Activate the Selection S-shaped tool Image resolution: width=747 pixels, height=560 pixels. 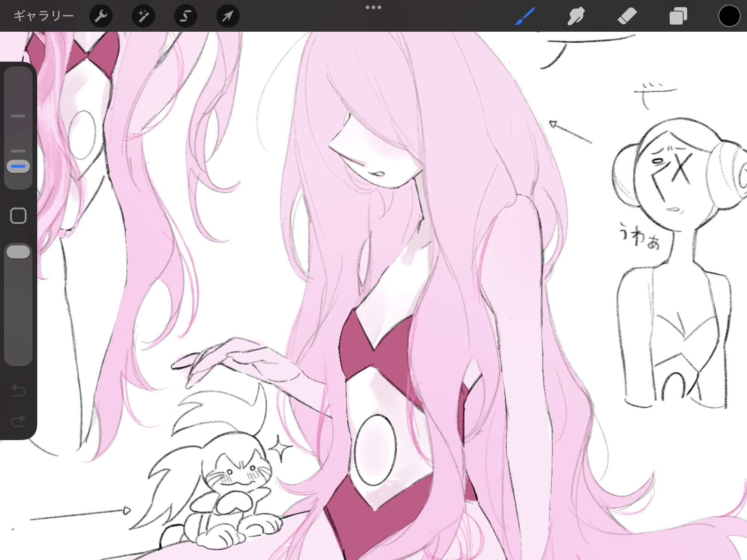coord(186,16)
